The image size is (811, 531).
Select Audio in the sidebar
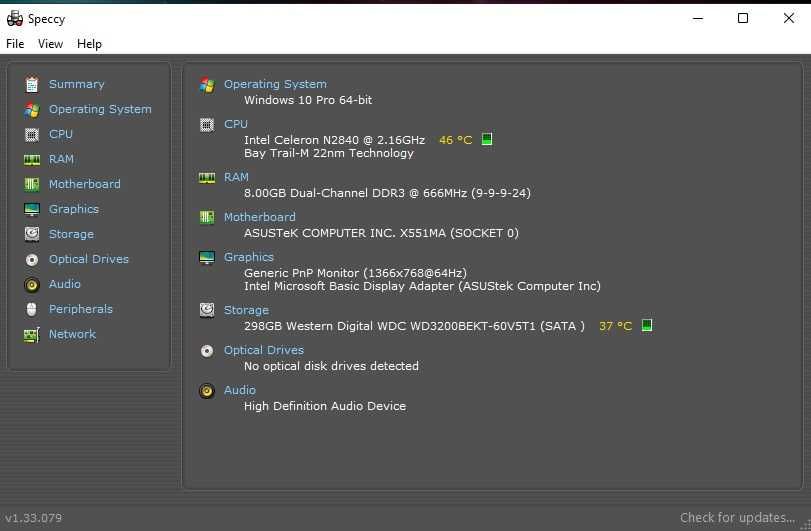(65, 284)
